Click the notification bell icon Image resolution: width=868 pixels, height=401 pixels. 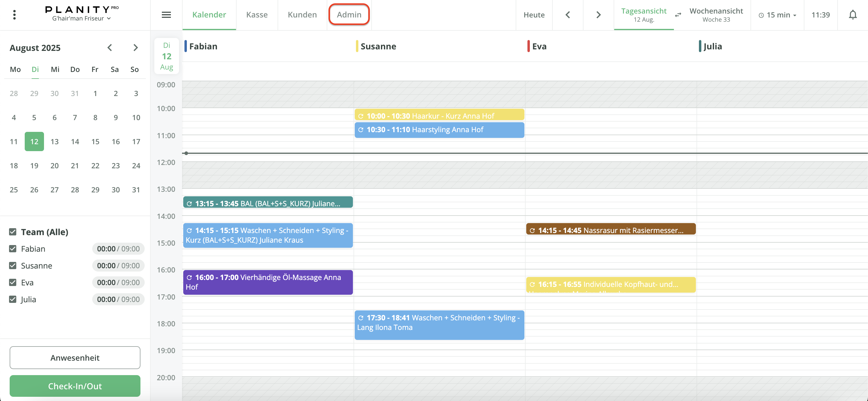[x=853, y=15]
